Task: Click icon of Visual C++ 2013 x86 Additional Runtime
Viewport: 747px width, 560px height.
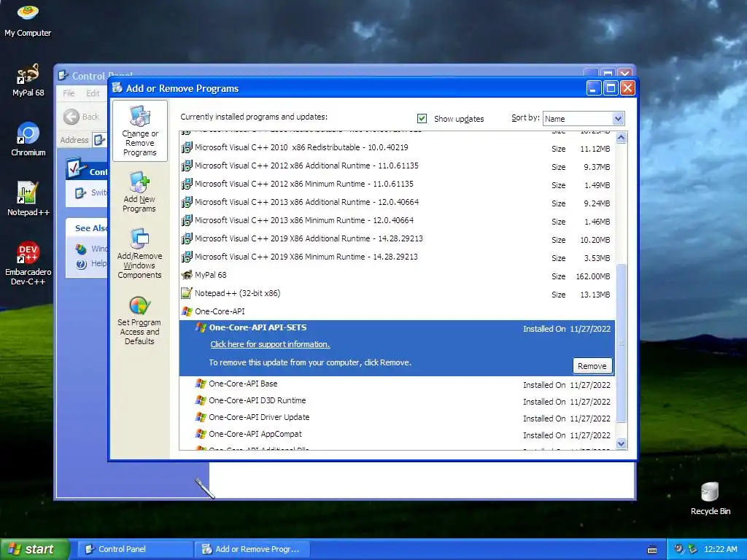Action: coord(187,202)
